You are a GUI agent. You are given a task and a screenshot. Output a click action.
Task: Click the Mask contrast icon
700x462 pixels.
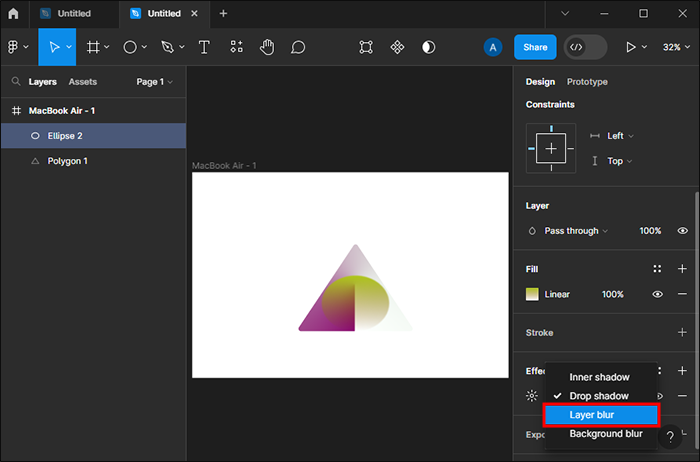pos(428,47)
